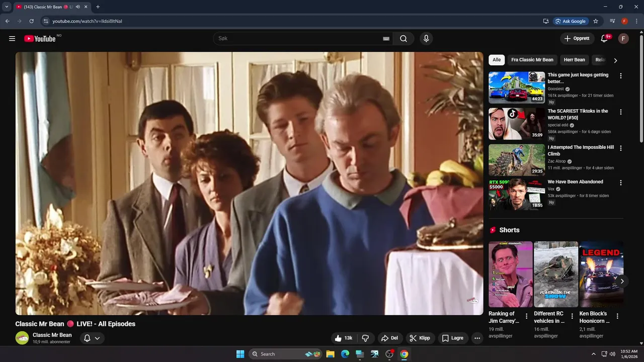The image size is (644, 362).
Task: Open the Jim Carrey short thumbnail
Action: pos(511,275)
